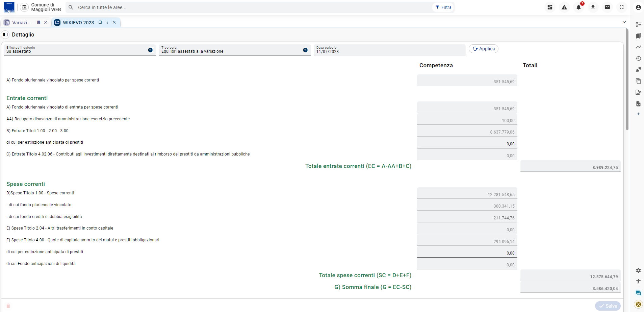The height and width of the screenshot is (312, 644).
Task: Click the search magnifier icon
Action: (71, 7)
